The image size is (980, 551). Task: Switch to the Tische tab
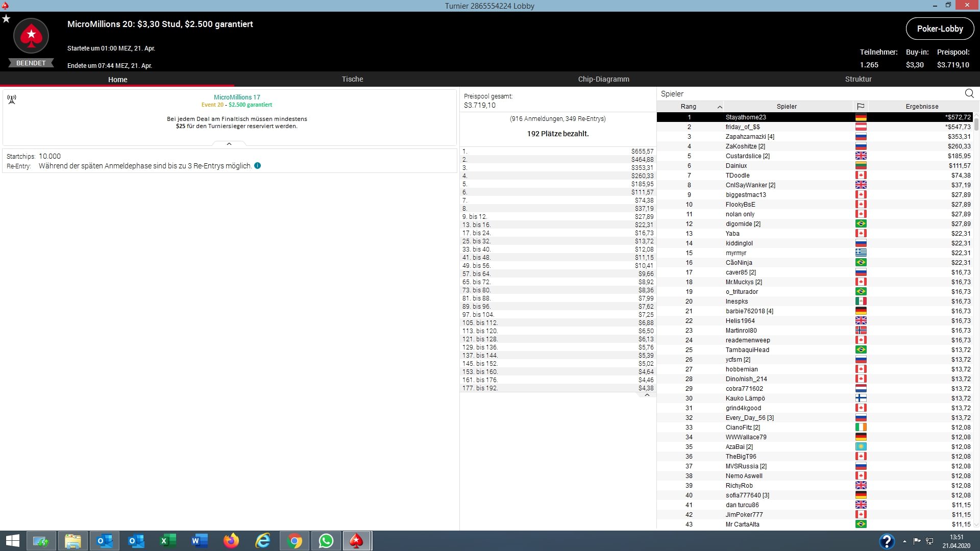pos(352,79)
